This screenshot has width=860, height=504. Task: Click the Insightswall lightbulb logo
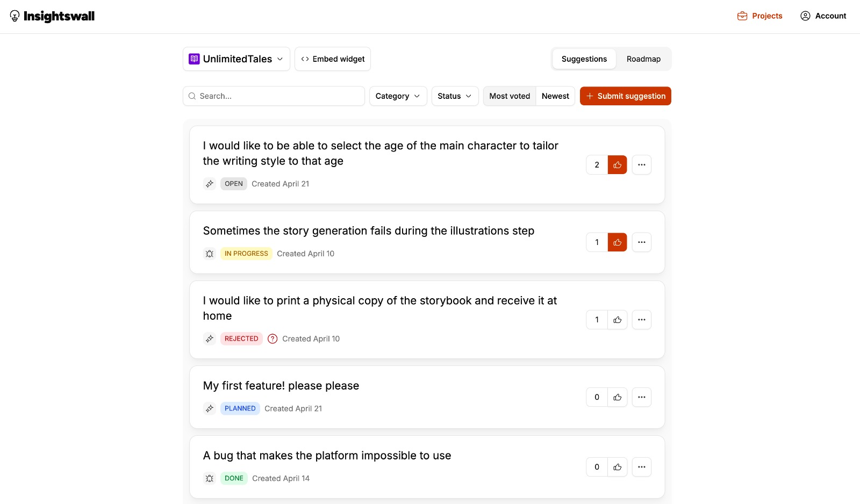[x=15, y=16]
